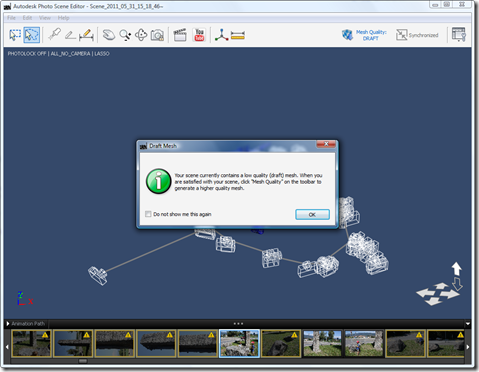Open the clapperboard animation tool
Image resolution: width=479 pixels, height=372 pixels.
tap(180, 35)
